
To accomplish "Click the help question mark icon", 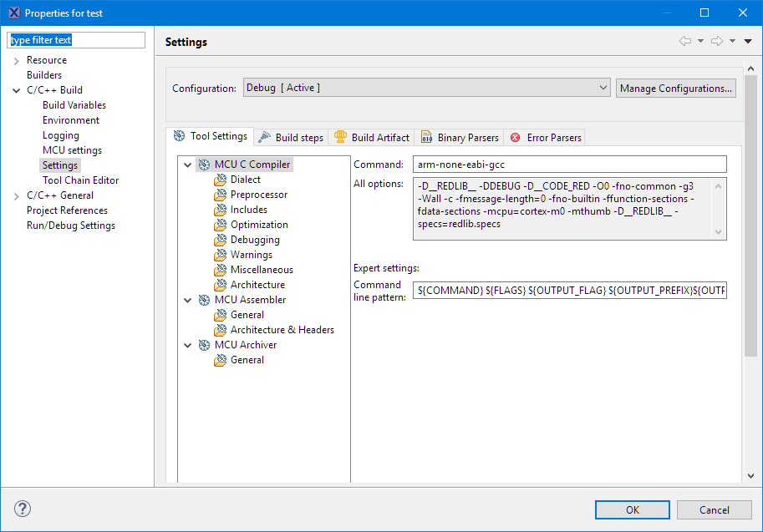I will click(23, 509).
